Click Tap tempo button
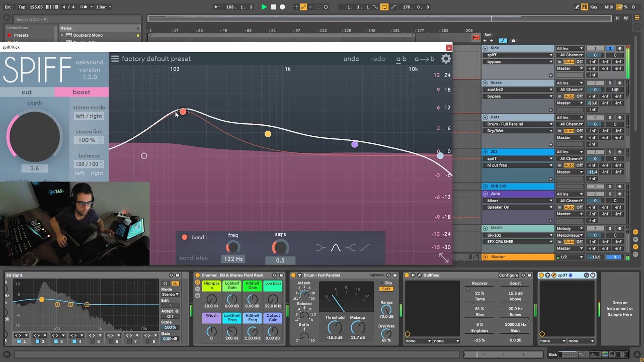Image resolution: width=644 pixels, height=362 pixels. tap(22, 7)
